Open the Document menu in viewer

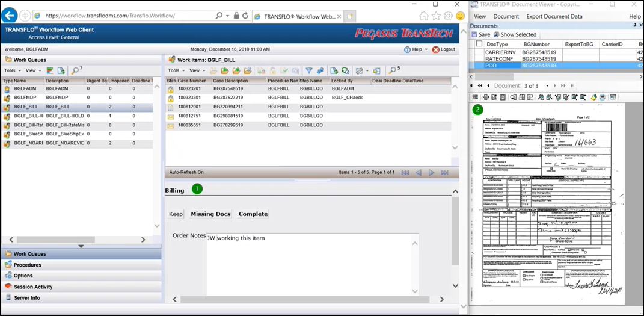click(x=506, y=16)
